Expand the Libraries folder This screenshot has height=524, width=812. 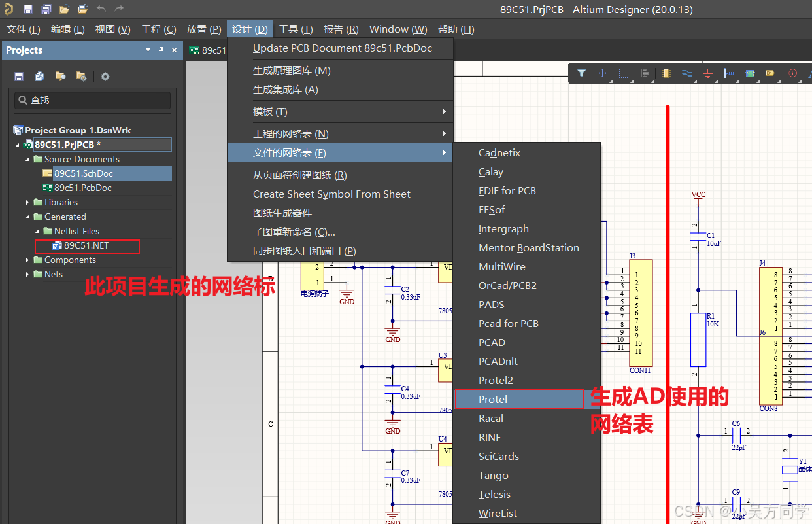(x=27, y=202)
